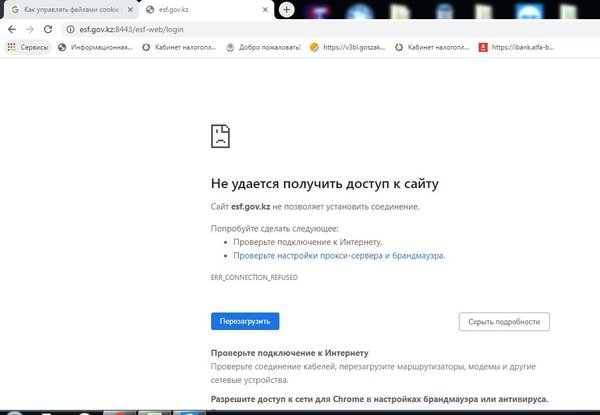Open the site info icon in the address bar
The width and height of the screenshot is (600, 415).
click(x=70, y=29)
